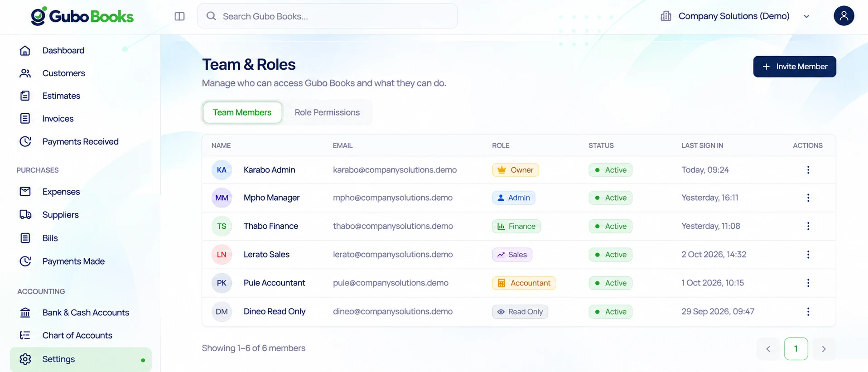Open Dashboard from the sidebar
The height and width of the screenshot is (372, 868).
[x=63, y=50]
